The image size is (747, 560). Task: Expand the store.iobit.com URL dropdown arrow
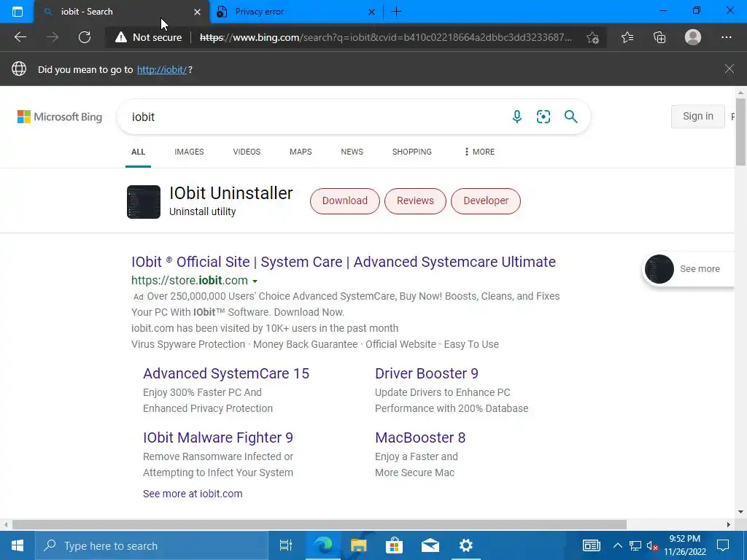255,281
